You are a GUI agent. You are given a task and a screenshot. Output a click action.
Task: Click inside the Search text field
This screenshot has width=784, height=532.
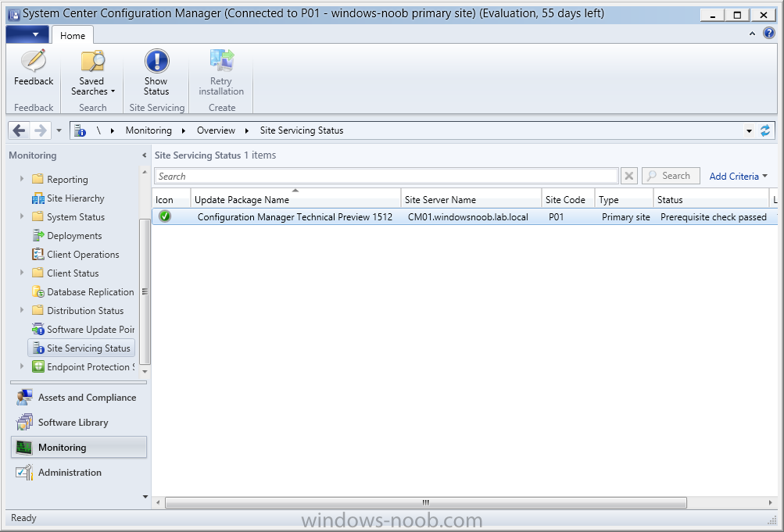(386, 176)
